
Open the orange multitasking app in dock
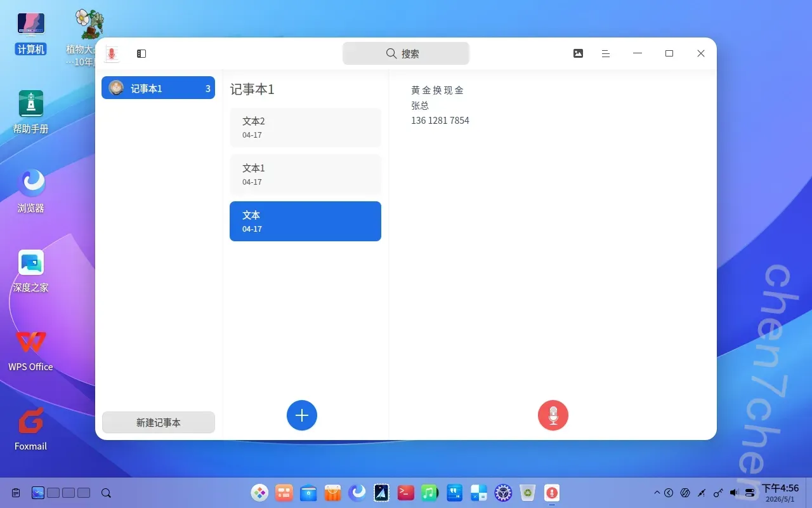point(284,493)
